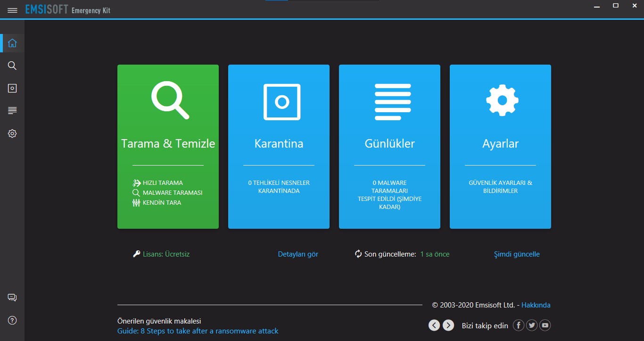Screen dimensions: 644x341
Task: Click '0 TEHLİKELİ NESNELER KARANTİNADA' text
Action: point(279,187)
